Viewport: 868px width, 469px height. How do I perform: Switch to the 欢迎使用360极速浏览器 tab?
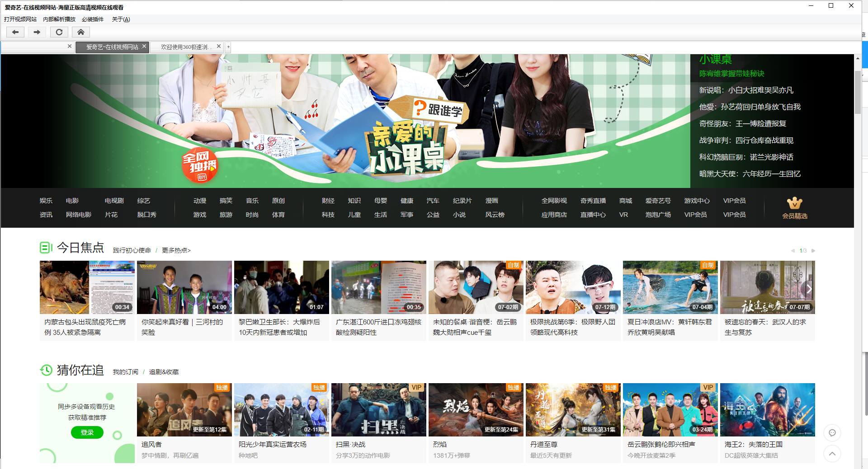click(185, 47)
